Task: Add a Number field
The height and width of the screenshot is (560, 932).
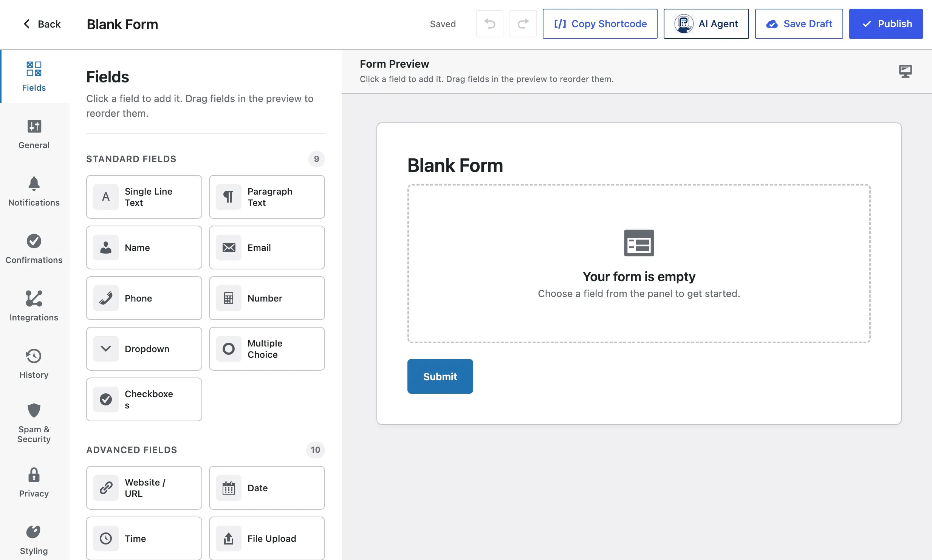Action: [x=267, y=298]
